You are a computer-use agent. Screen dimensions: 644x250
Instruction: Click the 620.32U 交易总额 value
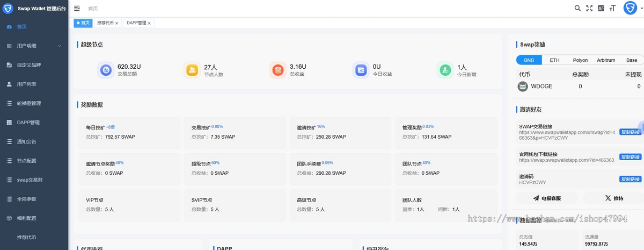coord(129,67)
